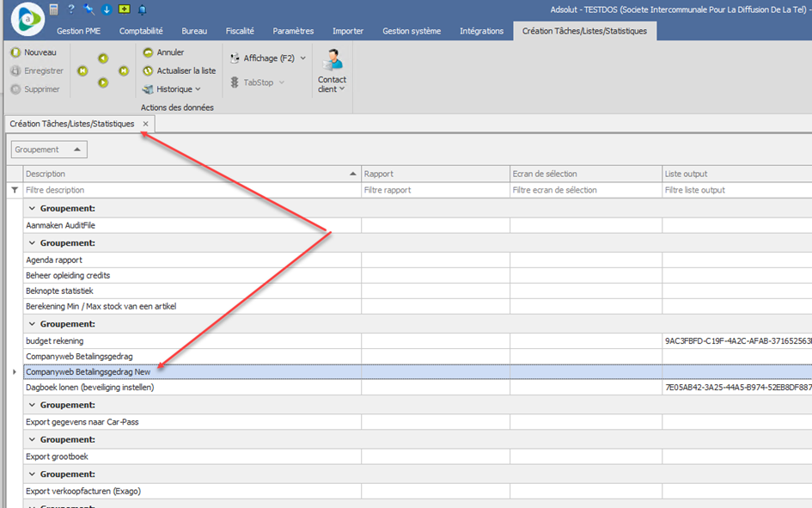Create a new record with Nouveau
The image size is (812, 508).
[x=34, y=52]
